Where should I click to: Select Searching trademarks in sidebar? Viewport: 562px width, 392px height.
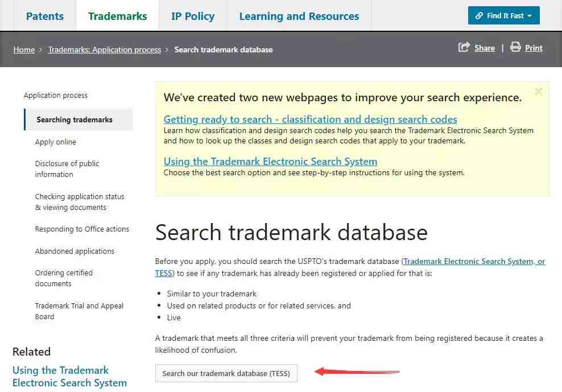pyautogui.click(x=78, y=119)
